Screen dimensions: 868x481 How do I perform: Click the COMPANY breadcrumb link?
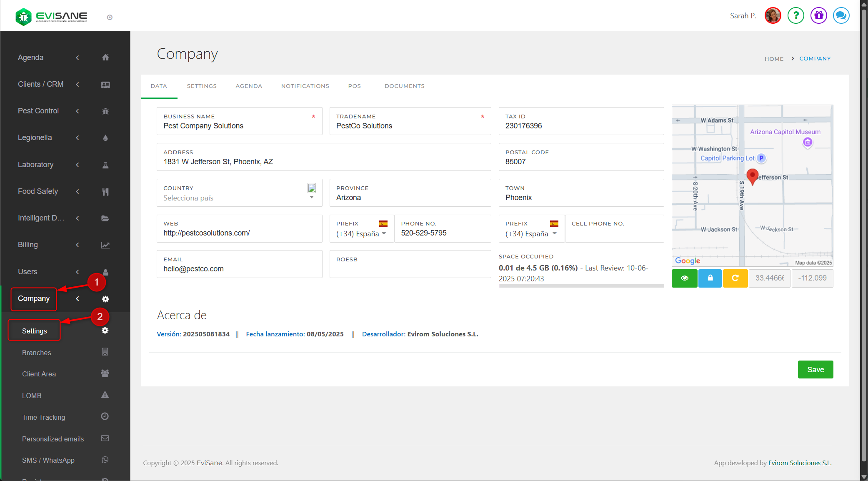click(815, 59)
